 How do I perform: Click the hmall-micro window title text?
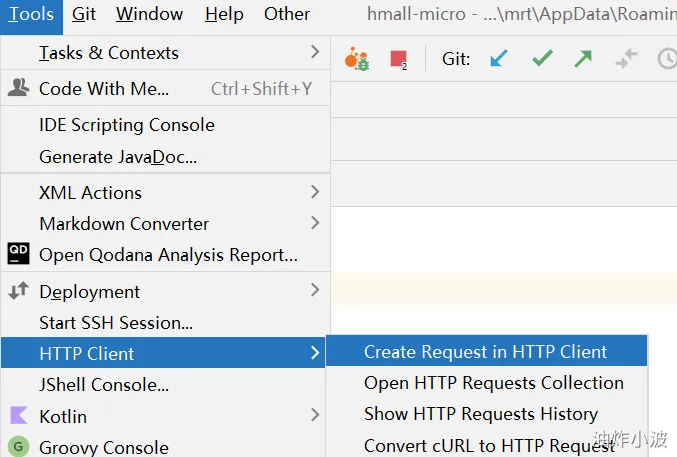522,14
